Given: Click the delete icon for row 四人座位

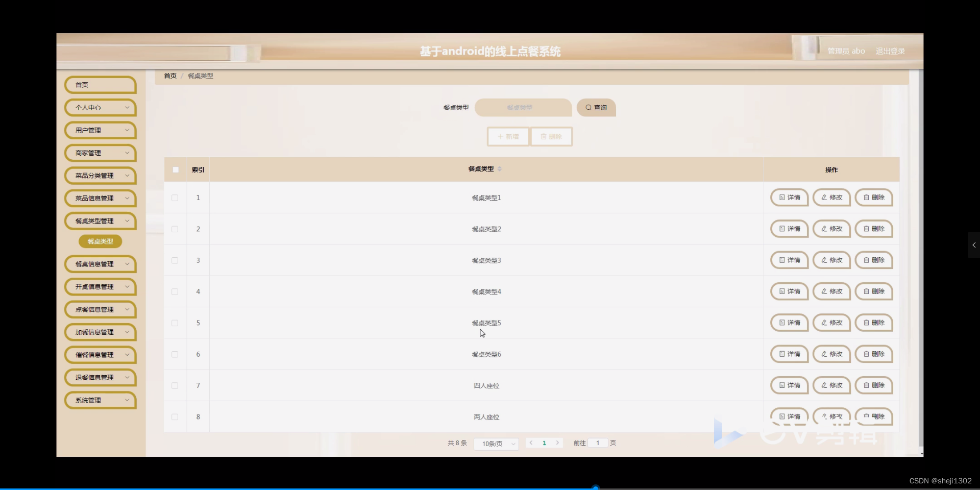Looking at the screenshot, I should [x=866, y=385].
